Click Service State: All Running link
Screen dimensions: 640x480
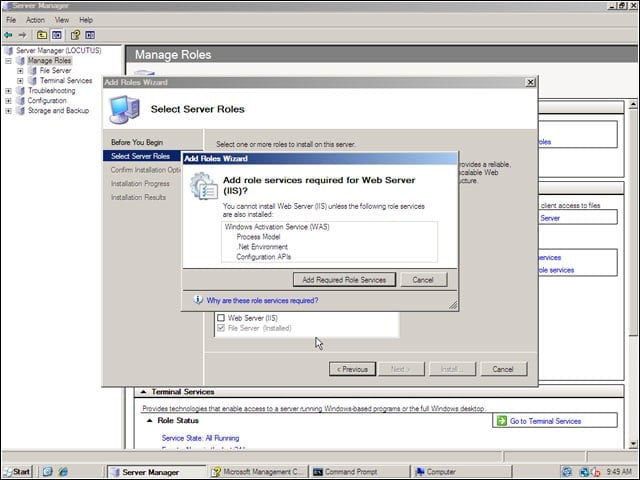200,438
